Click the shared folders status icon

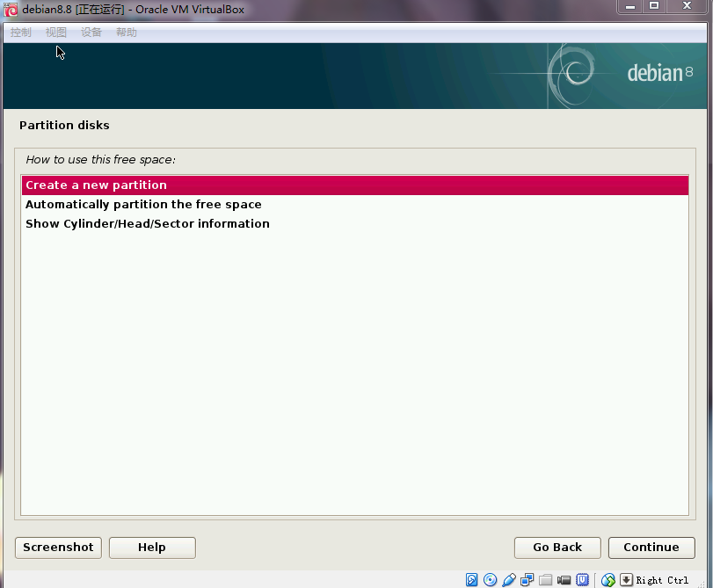click(x=546, y=580)
